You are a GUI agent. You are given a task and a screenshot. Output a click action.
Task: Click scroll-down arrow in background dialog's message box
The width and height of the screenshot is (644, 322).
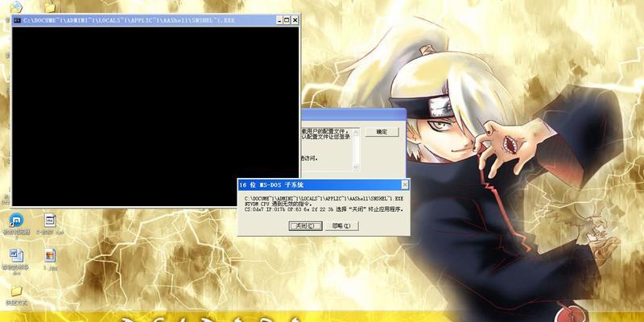point(356,167)
